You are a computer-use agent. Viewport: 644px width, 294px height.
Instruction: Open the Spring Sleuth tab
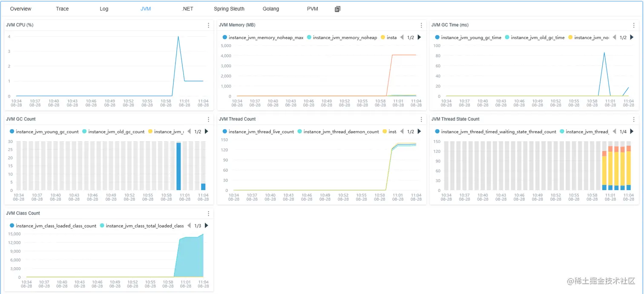click(229, 9)
